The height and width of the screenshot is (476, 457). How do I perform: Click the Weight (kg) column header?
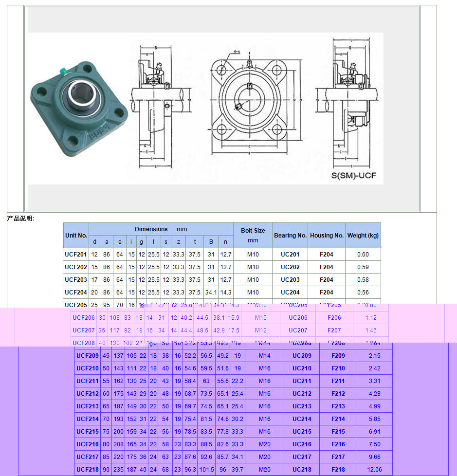pos(363,235)
